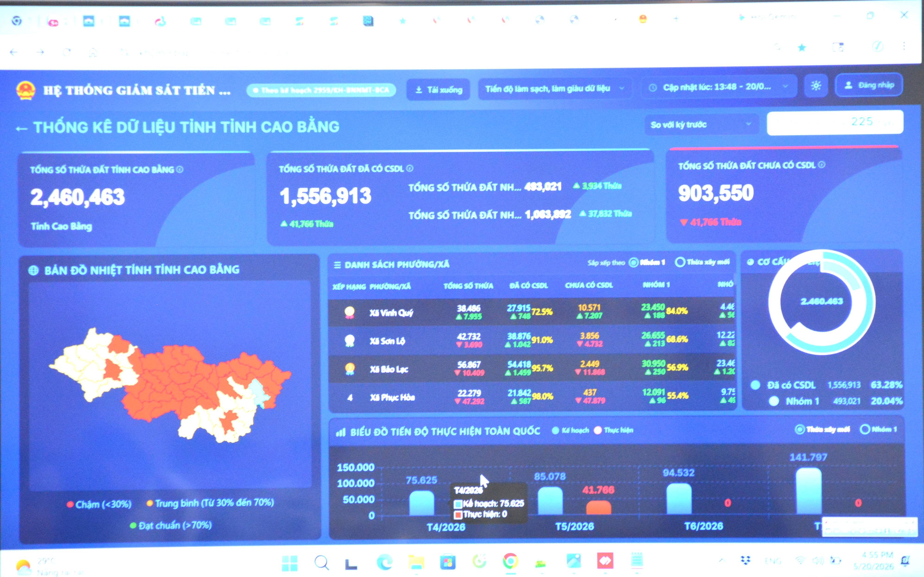Switch to browser tab with QR code favicon
The width and height of the screenshot is (924, 577).
click(x=368, y=21)
